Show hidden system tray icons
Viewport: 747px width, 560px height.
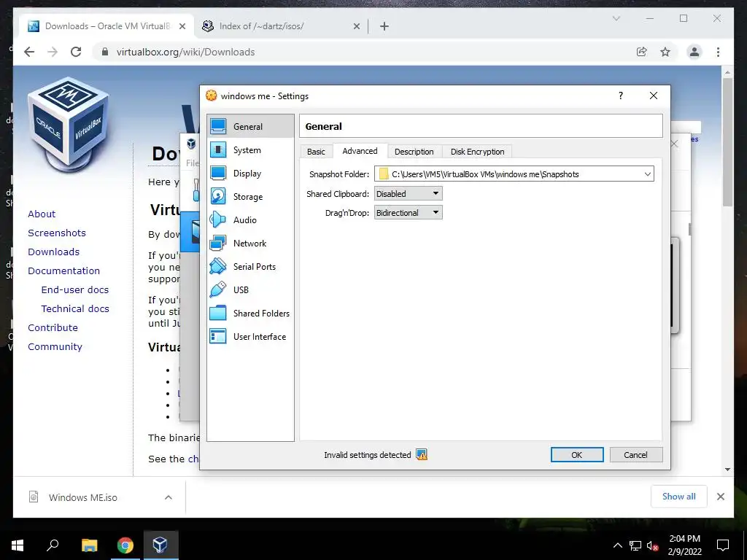tap(617, 545)
